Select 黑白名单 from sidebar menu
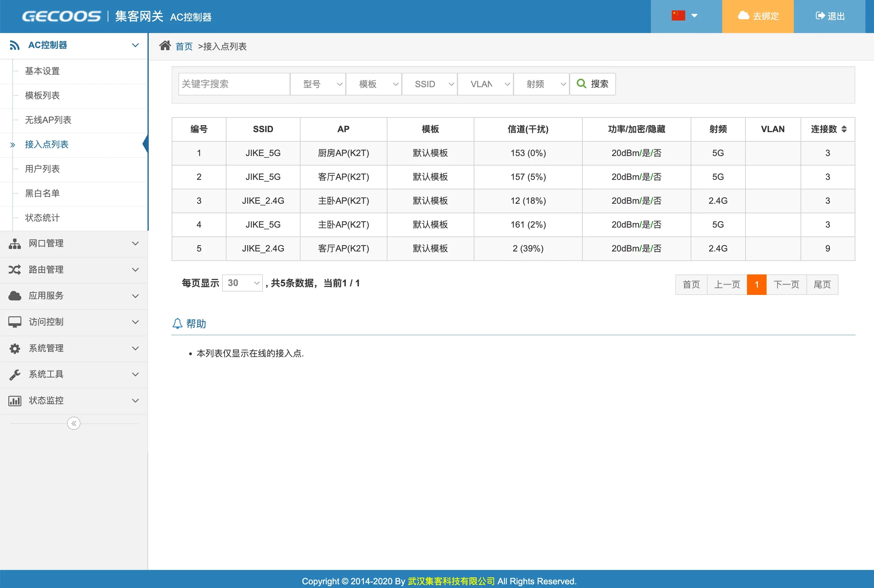 (x=43, y=193)
